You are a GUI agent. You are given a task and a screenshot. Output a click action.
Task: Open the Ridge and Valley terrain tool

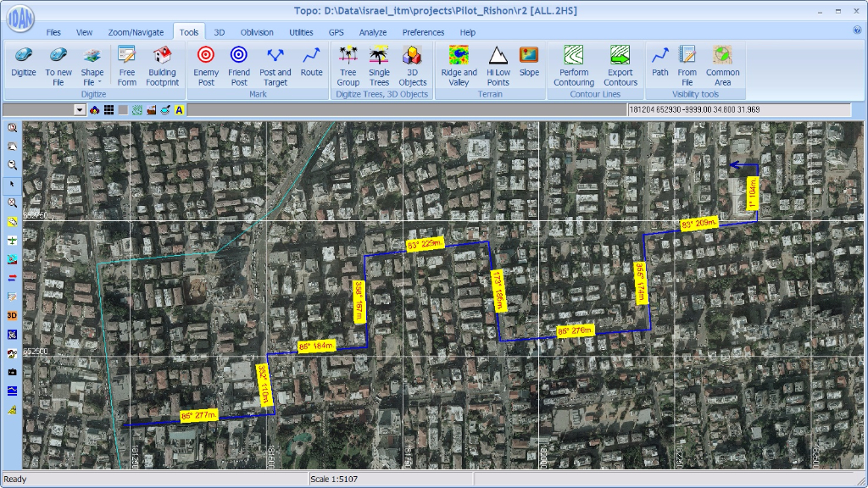pos(459,65)
